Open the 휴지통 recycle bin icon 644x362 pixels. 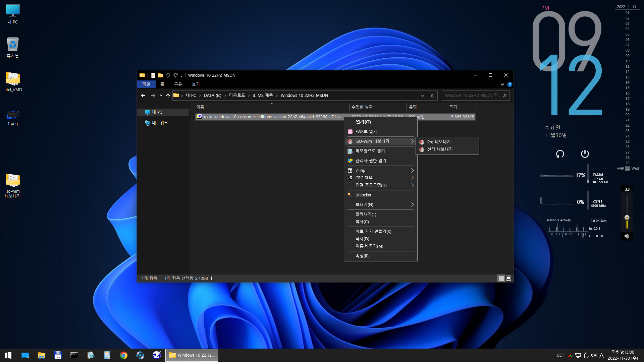(x=13, y=47)
